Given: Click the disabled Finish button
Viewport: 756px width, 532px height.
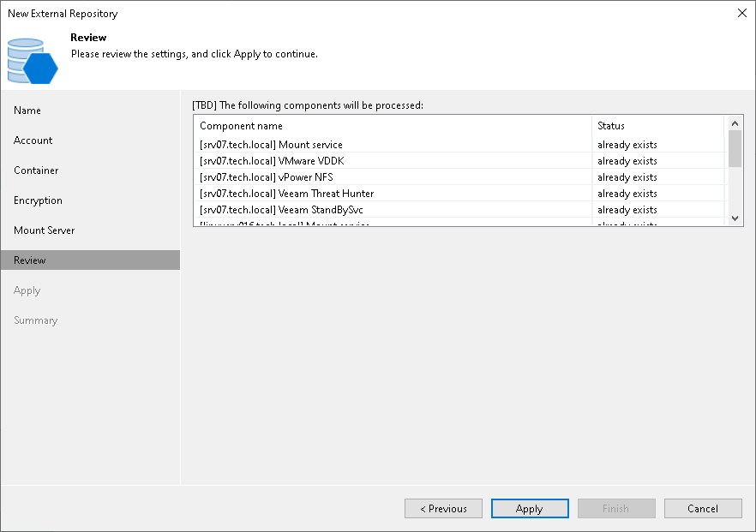Looking at the screenshot, I should coord(616,508).
